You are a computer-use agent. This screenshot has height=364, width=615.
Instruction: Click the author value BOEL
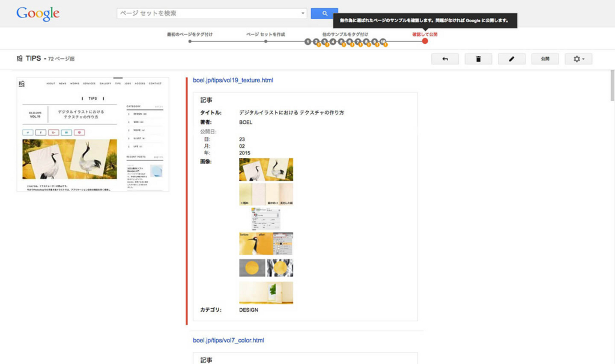(x=246, y=123)
